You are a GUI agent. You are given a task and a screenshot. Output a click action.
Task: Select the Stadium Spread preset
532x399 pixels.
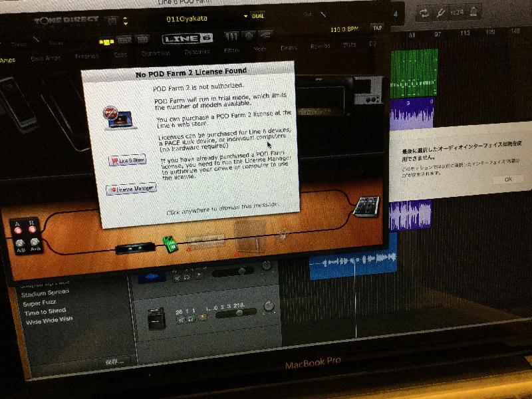tap(45, 293)
